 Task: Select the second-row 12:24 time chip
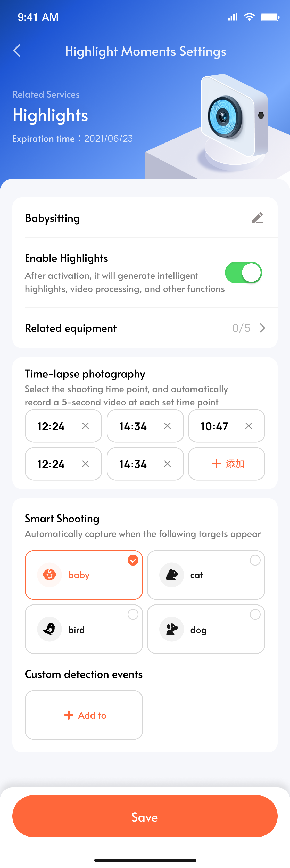[x=63, y=464]
